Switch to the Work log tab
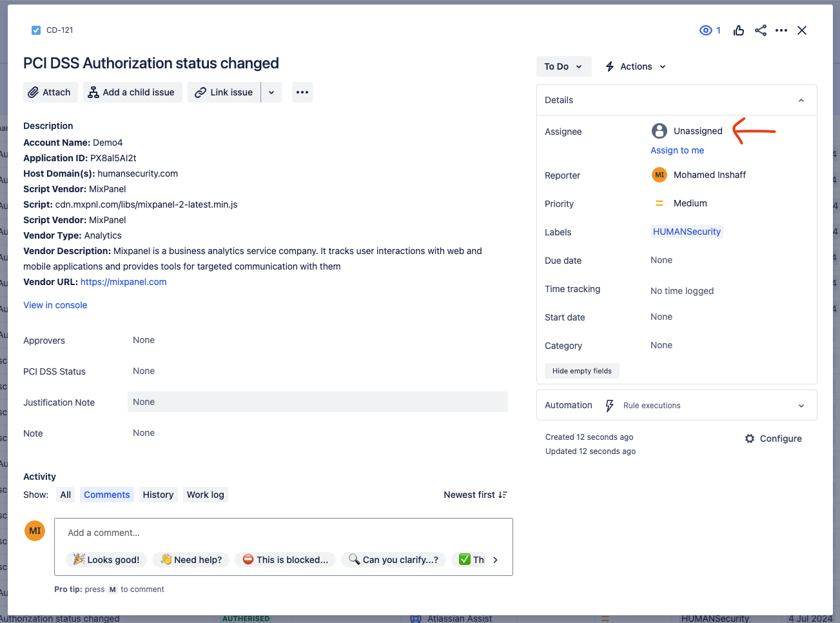Screen dimensions: 840x623 206,495
